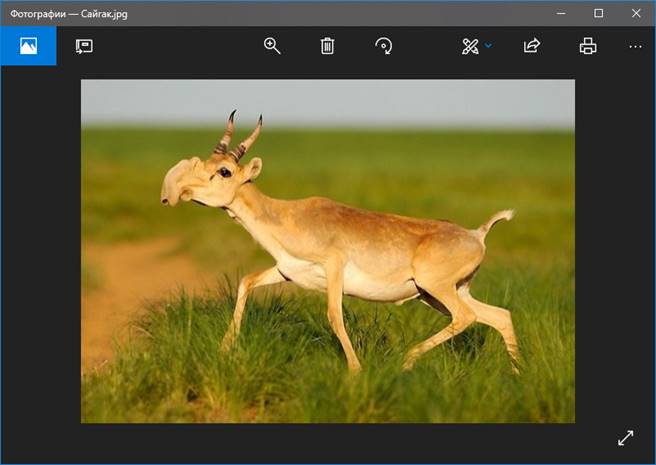Open the Edit & Create tool icon

click(470, 46)
